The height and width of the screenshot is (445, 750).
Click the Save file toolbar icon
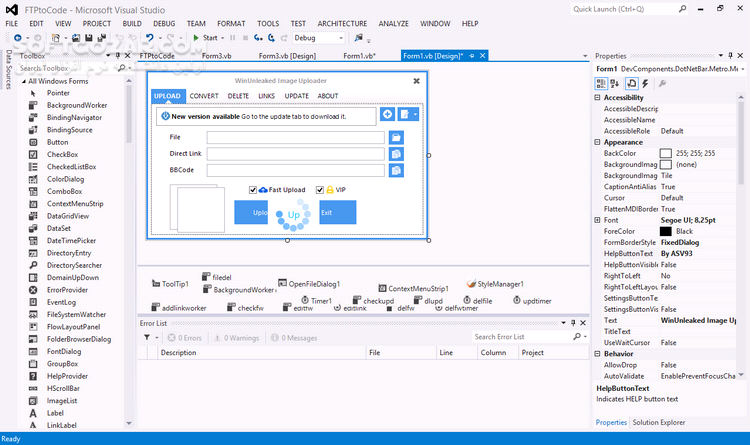point(88,38)
